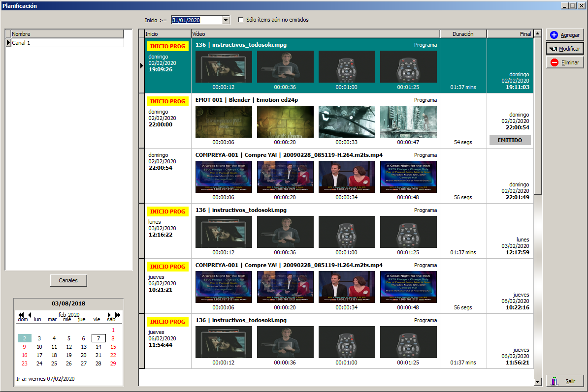Select first thumbnail of EMOT 001 Blender

pos(224,121)
